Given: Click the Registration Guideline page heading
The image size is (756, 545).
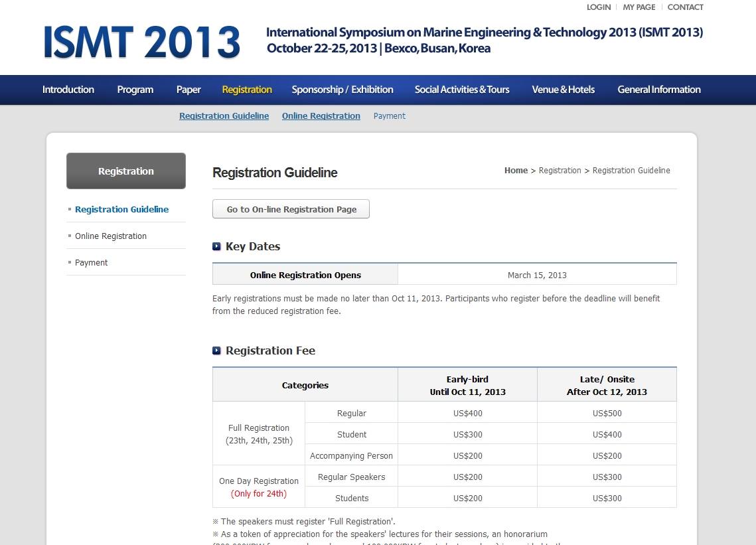Looking at the screenshot, I should tap(275, 173).
